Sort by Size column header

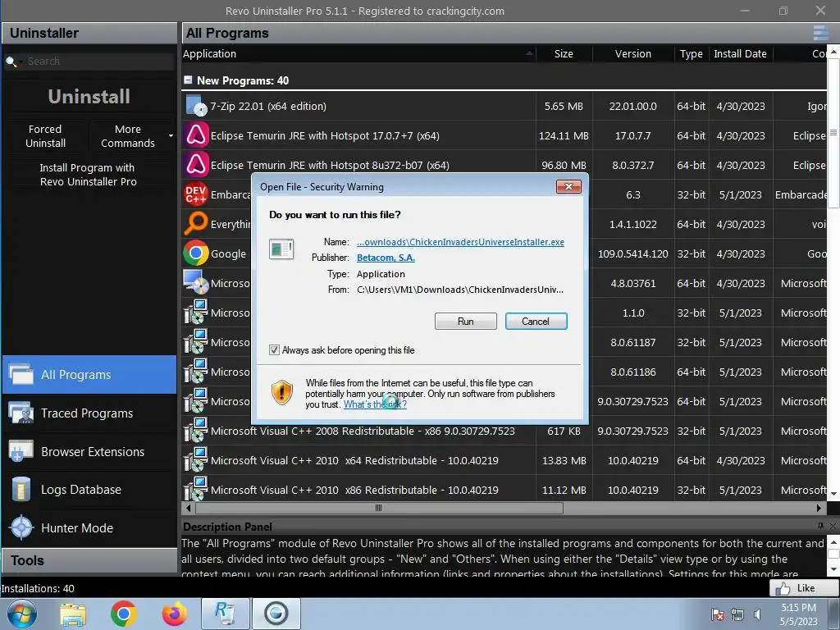[564, 53]
